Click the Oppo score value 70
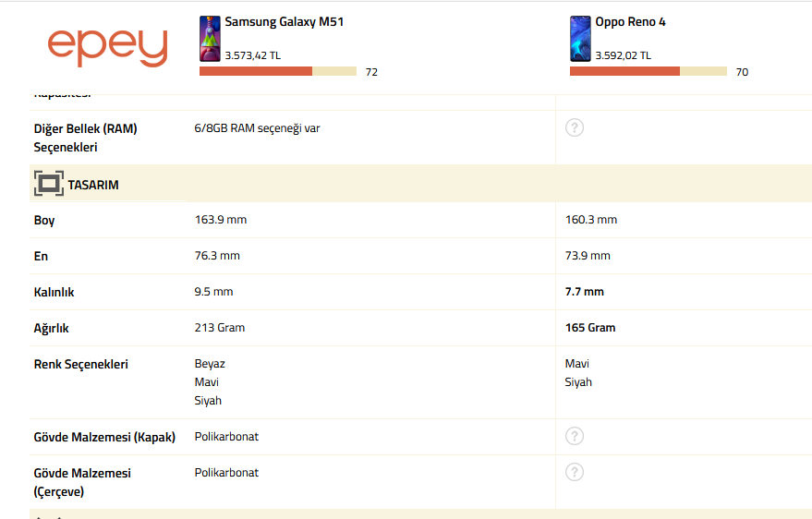 (x=742, y=72)
